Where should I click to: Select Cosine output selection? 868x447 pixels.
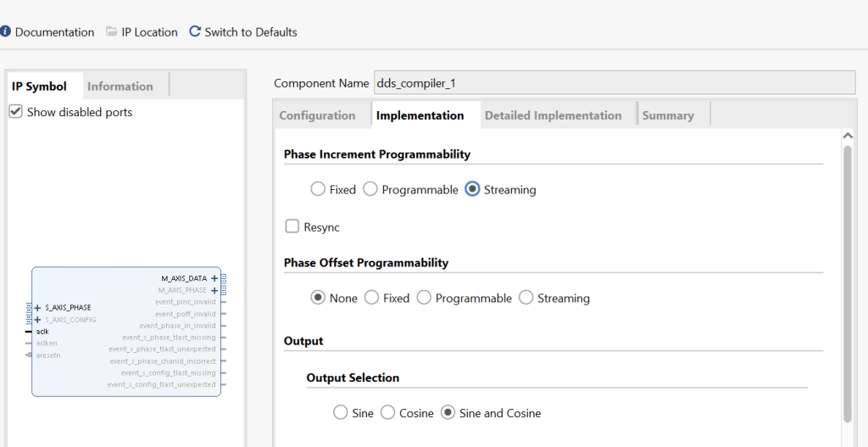pos(387,413)
